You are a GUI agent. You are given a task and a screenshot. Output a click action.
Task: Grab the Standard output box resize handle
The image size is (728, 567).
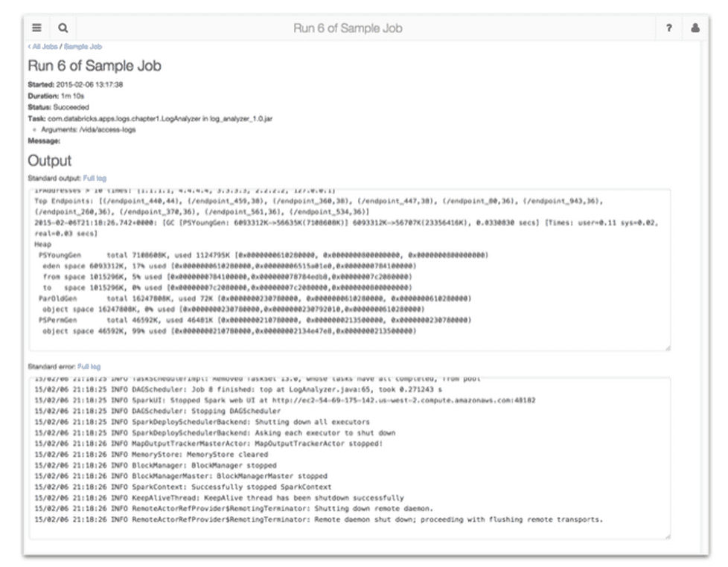pos(666,347)
